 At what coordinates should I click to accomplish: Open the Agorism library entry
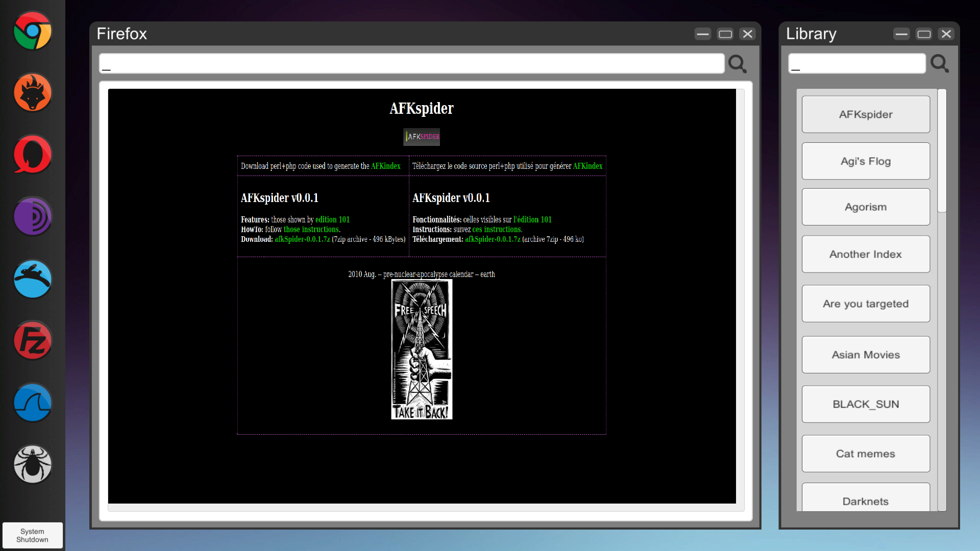[x=866, y=207]
